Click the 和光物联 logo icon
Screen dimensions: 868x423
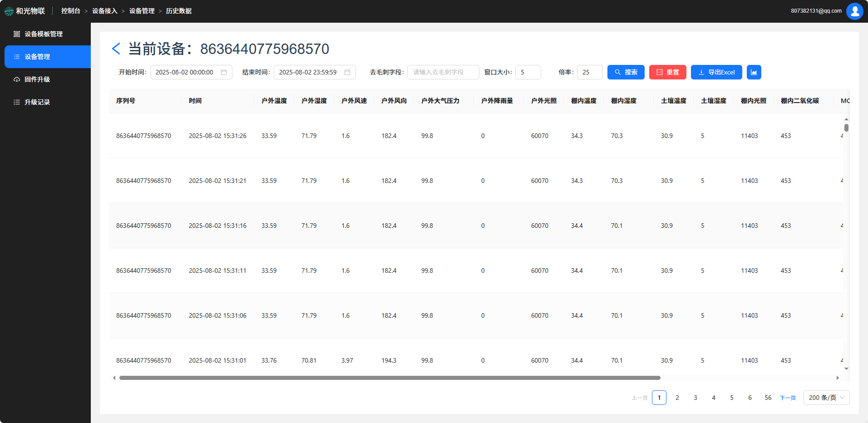pyautogui.click(x=9, y=11)
